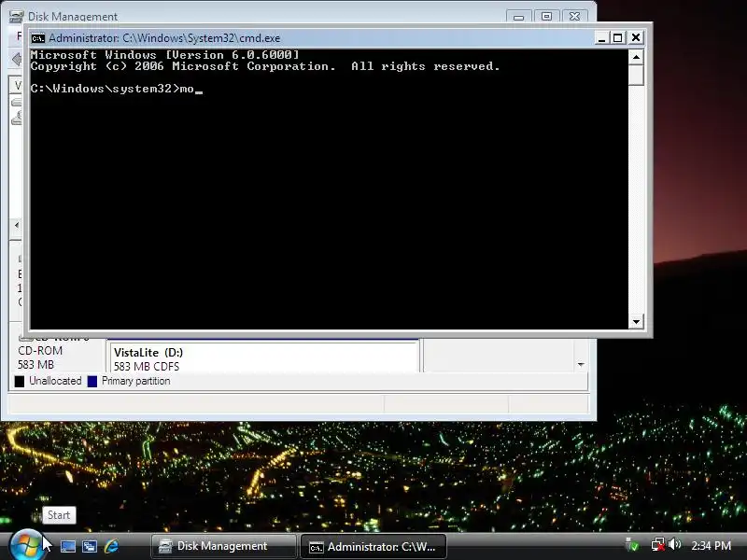
Task: Switch to Disk Management taskbar button
Action: coord(224,546)
